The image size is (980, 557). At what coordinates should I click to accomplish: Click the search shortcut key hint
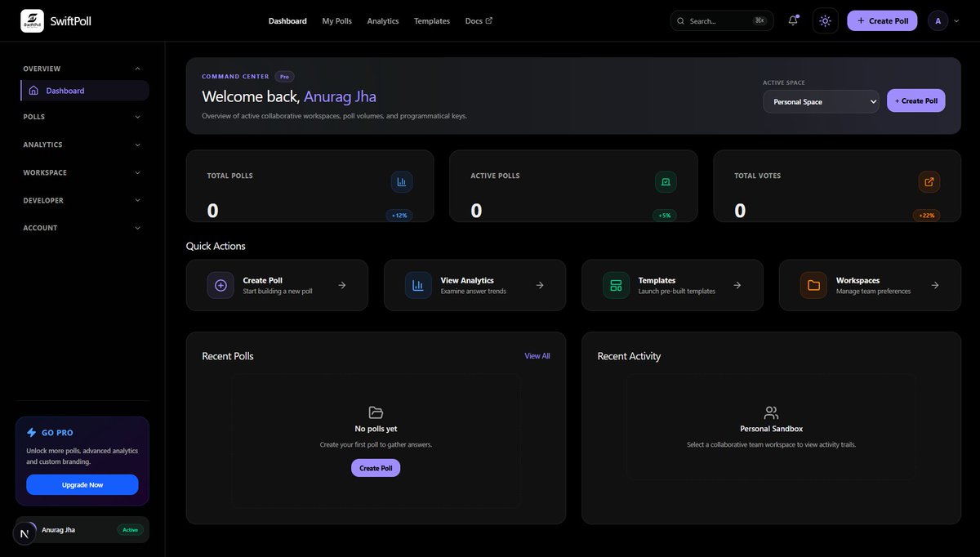pos(759,20)
